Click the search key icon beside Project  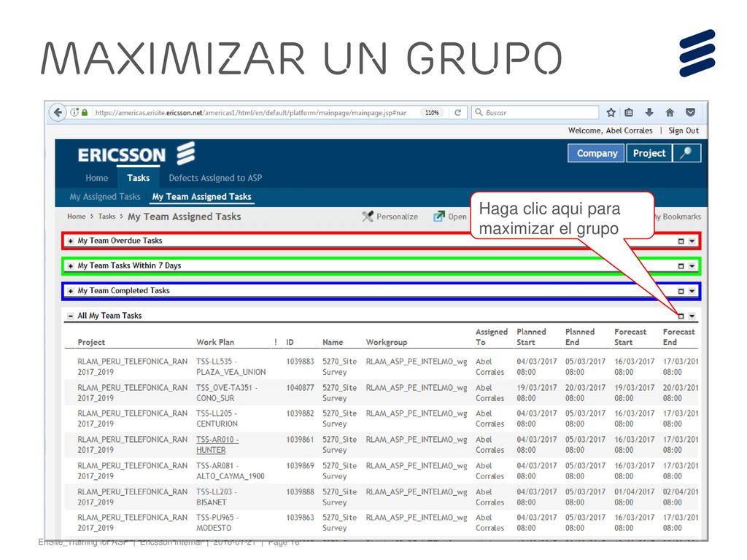687,153
